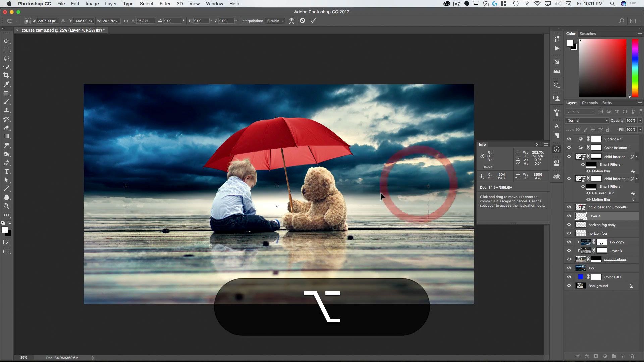Commit the transform with checkmark icon

[x=313, y=21]
